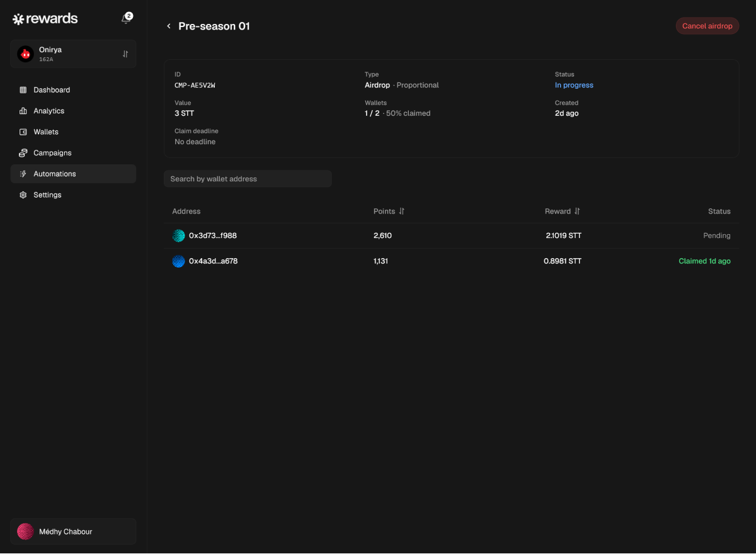Image resolution: width=756 pixels, height=554 pixels.
Task: Click the Cancel airdrop button
Action: pyautogui.click(x=707, y=26)
